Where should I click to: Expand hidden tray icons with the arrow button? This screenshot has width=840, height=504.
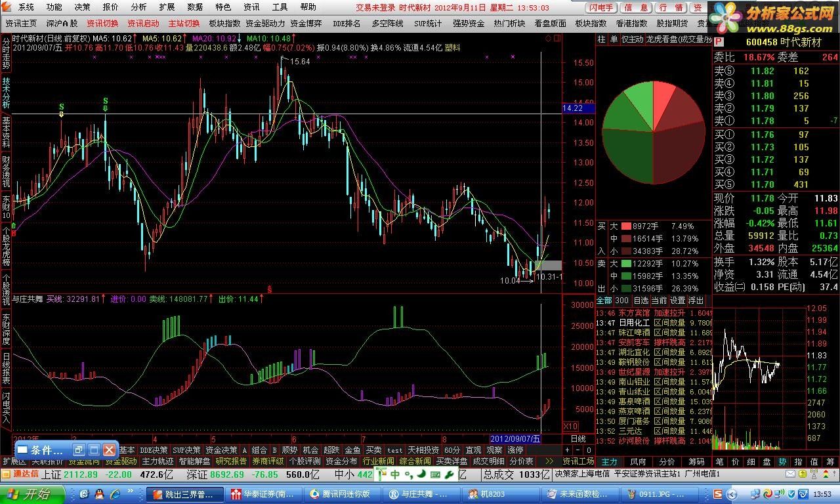[732, 494]
